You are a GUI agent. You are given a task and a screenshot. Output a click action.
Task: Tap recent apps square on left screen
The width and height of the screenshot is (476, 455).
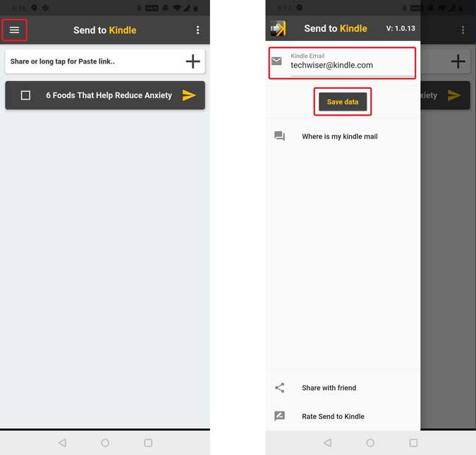click(148, 443)
